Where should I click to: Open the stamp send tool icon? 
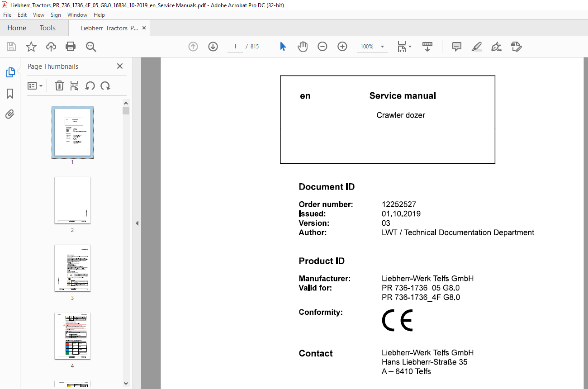[x=517, y=47]
